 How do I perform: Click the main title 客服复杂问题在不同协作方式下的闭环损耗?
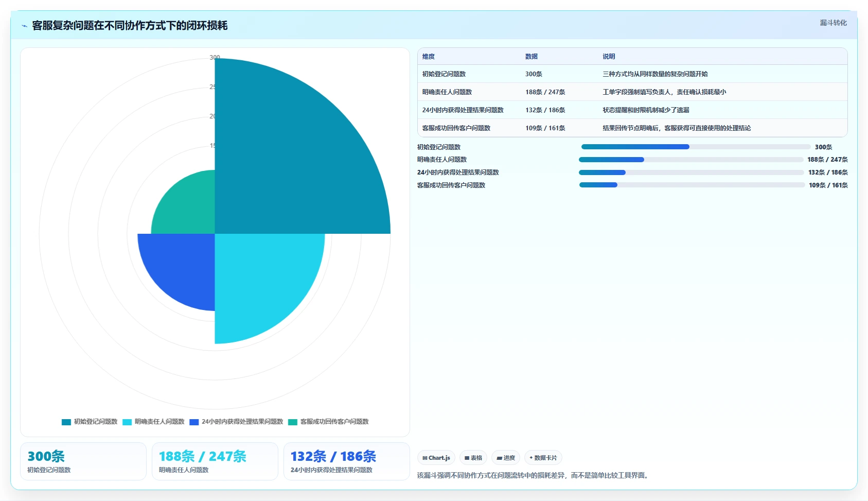[x=130, y=26]
